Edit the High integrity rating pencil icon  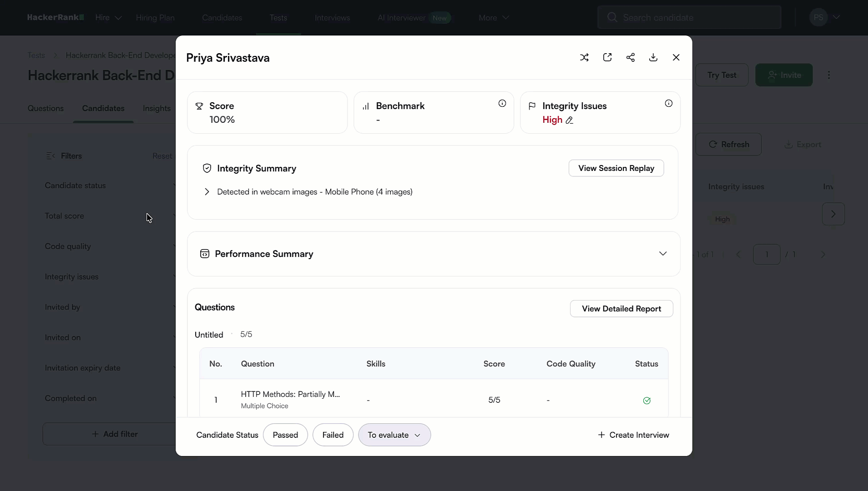click(x=570, y=120)
